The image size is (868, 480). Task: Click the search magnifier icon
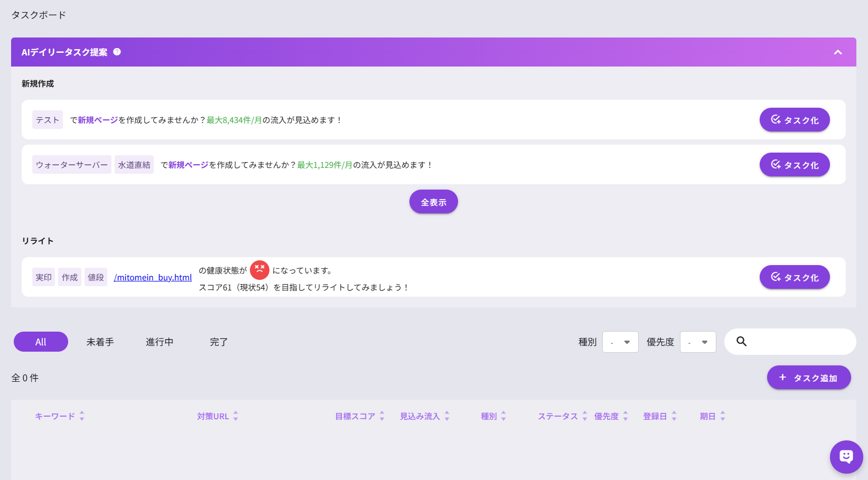[x=741, y=341]
